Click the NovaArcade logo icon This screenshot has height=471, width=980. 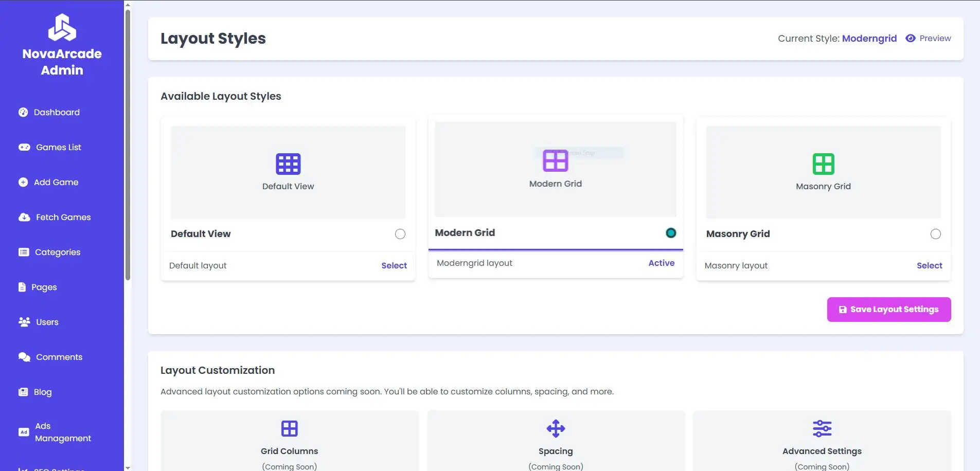62,27
